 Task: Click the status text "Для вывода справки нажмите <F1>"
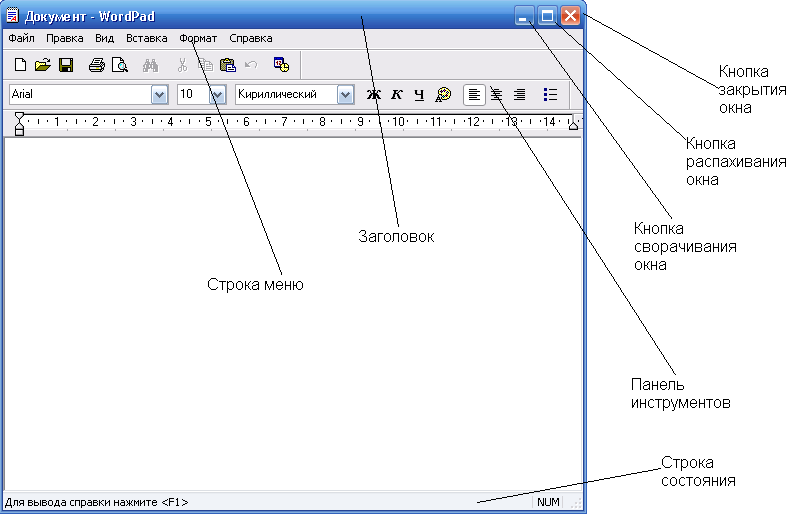(x=97, y=502)
